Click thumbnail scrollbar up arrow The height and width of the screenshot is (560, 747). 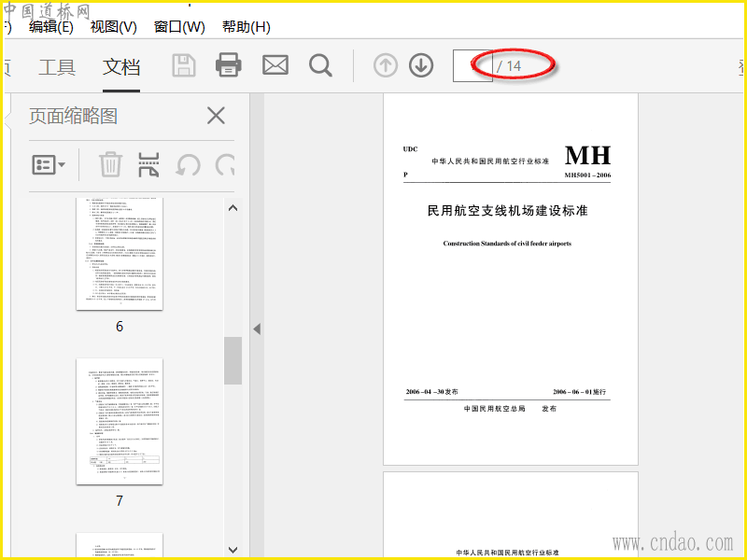click(233, 208)
